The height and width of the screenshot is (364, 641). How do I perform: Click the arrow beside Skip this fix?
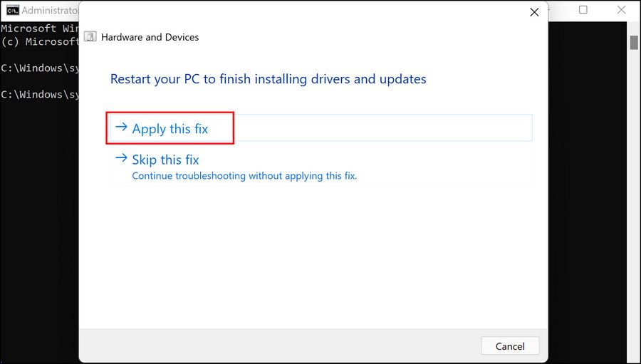click(x=121, y=158)
